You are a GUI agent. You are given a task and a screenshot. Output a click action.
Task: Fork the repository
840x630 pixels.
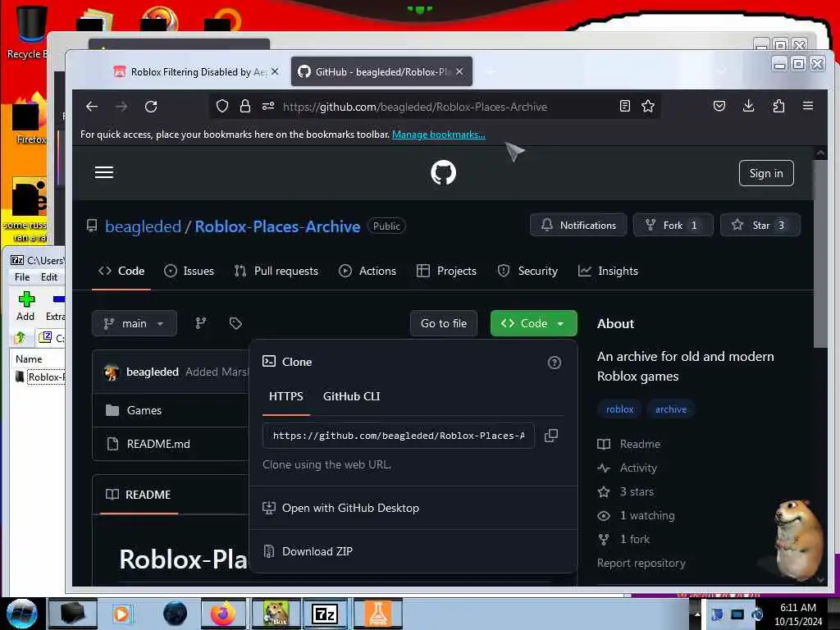673,225
